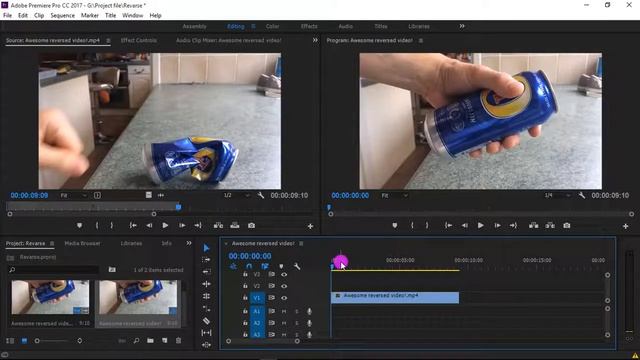Toggle V2 track output eye
This screenshot has height=360, width=640.
point(284,286)
